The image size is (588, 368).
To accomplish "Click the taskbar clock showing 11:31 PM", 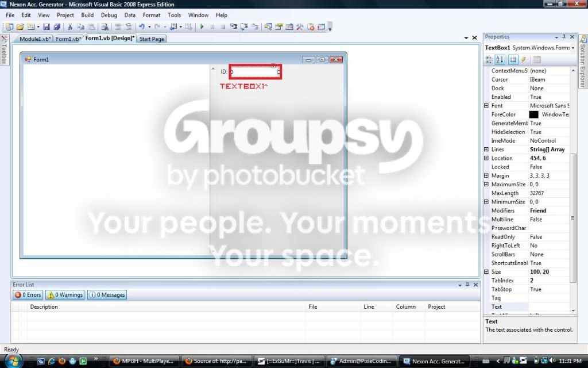I will (x=570, y=361).
